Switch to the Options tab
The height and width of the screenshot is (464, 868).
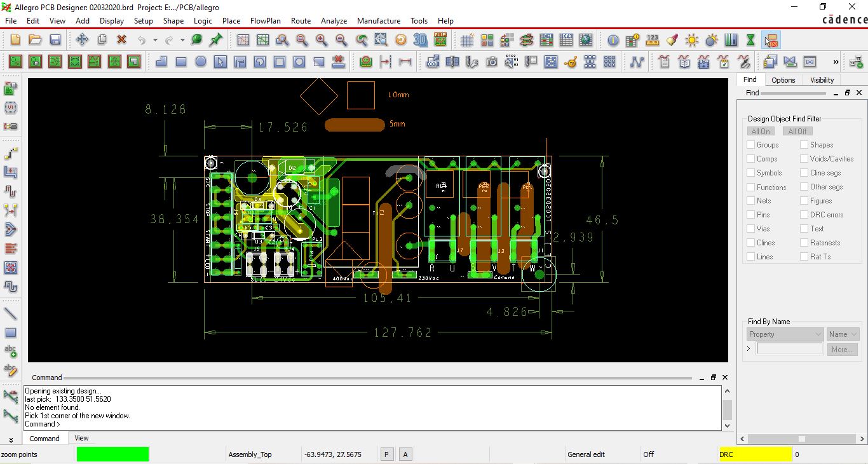(x=783, y=80)
